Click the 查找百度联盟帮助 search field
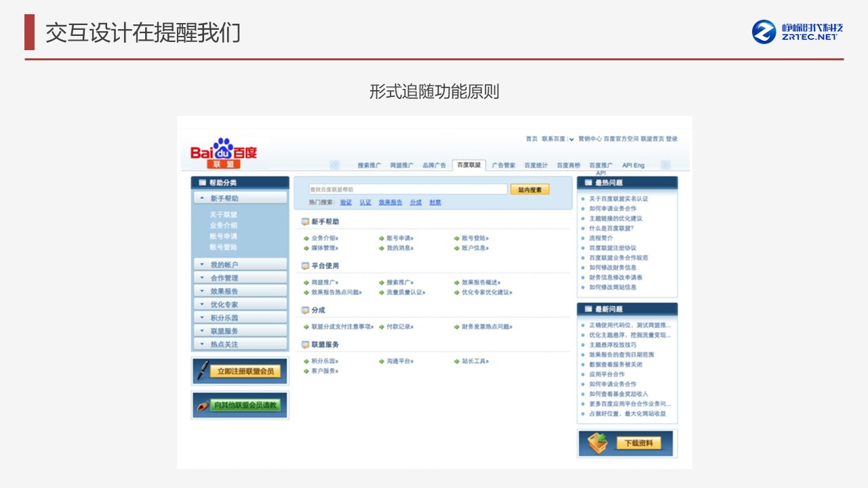Image resolution: width=868 pixels, height=488 pixels. pyautogui.click(x=408, y=190)
